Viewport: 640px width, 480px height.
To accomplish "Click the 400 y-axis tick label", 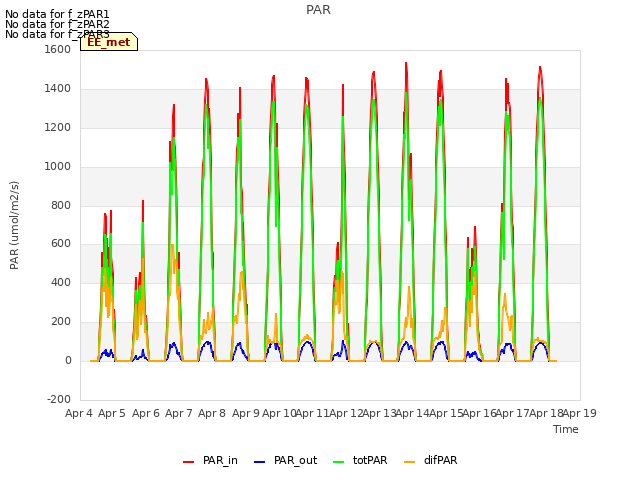I will point(61,282).
